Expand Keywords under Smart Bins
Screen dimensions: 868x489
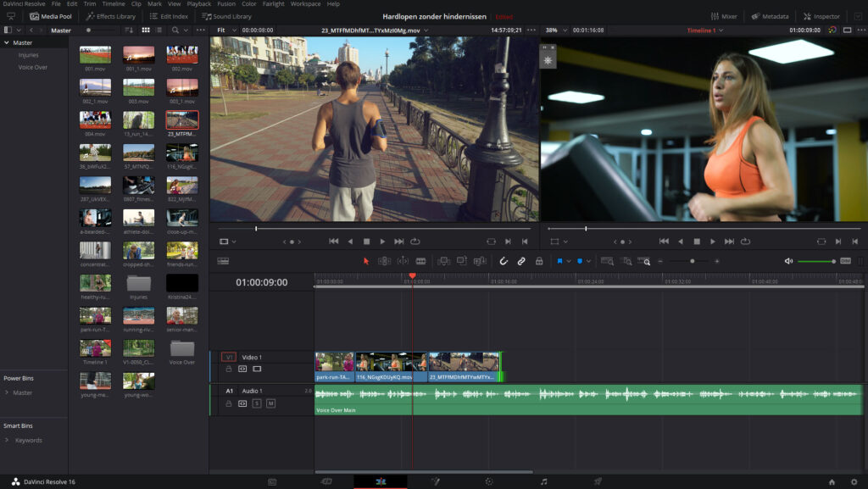pyautogui.click(x=7, y=441)
